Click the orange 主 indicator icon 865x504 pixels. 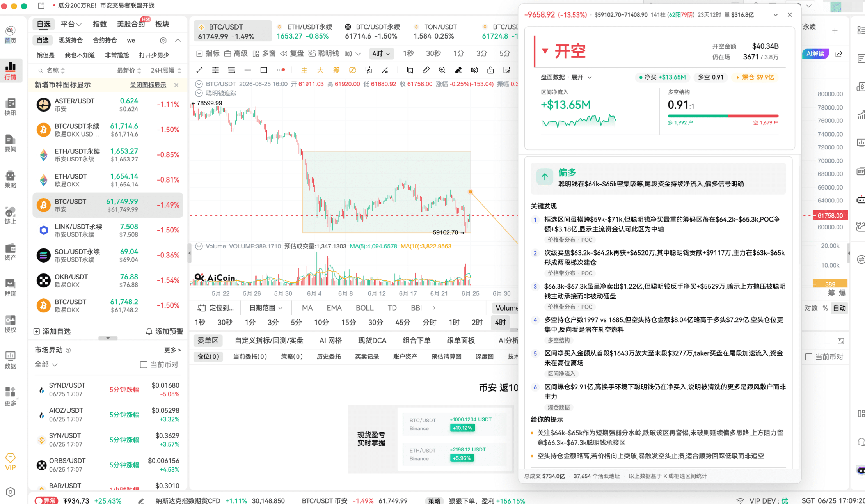(304, 70)
